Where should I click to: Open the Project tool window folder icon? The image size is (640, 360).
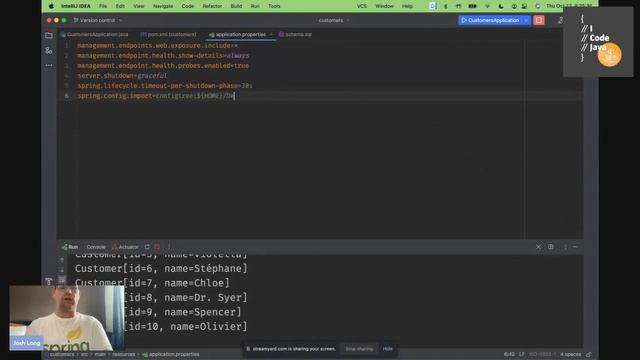click(49, 36)
